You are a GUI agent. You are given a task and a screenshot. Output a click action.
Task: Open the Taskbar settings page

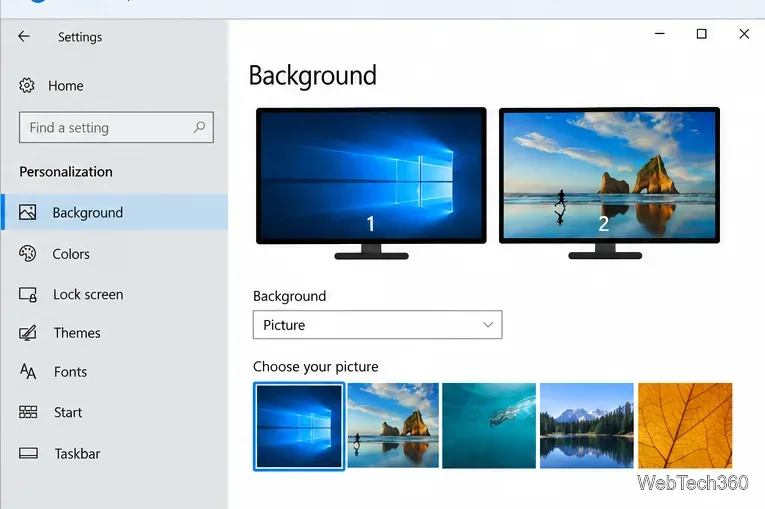(115, 453)
